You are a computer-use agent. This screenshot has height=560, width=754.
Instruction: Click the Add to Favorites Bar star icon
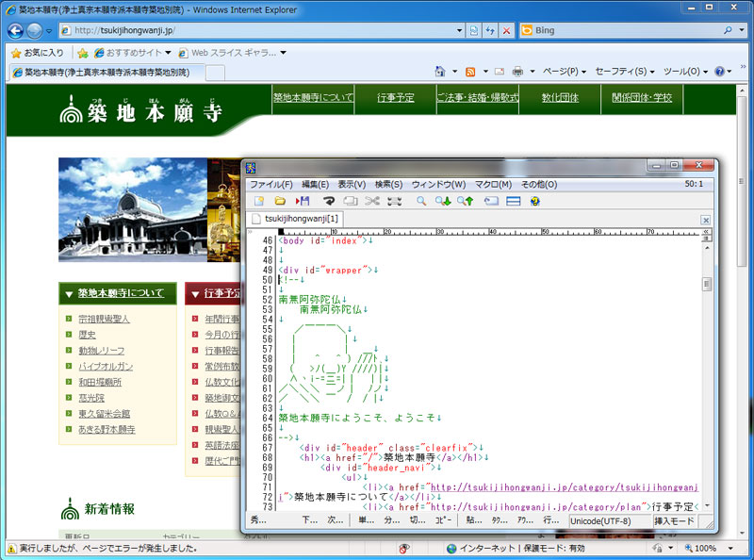point(83,53)
